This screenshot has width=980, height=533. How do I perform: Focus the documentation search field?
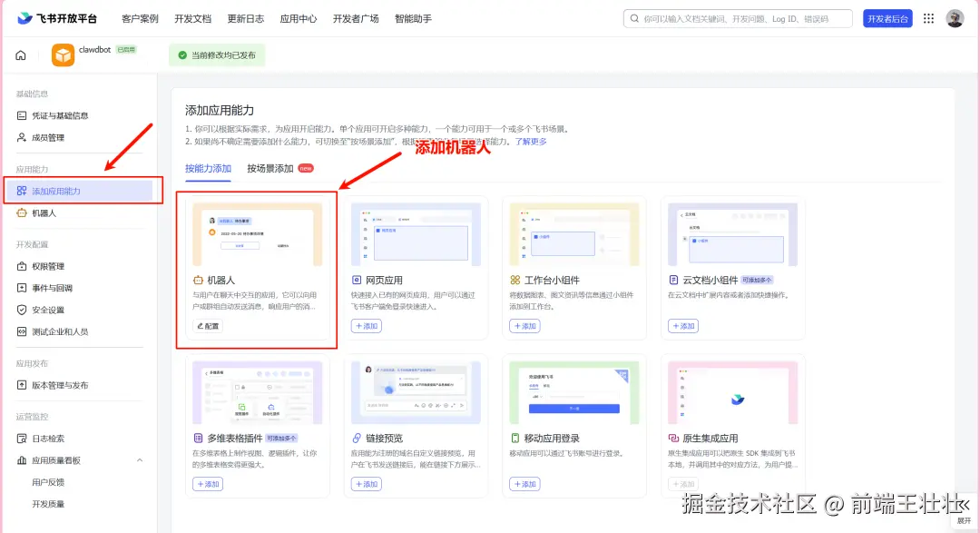(738, 19)
